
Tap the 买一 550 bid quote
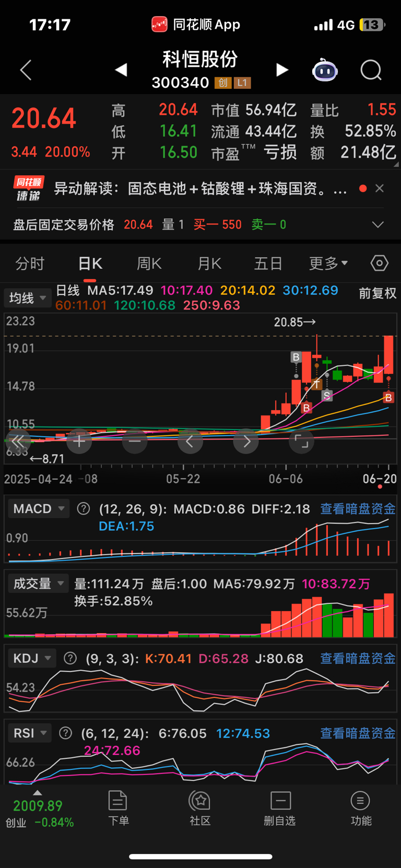pos(217,224)
